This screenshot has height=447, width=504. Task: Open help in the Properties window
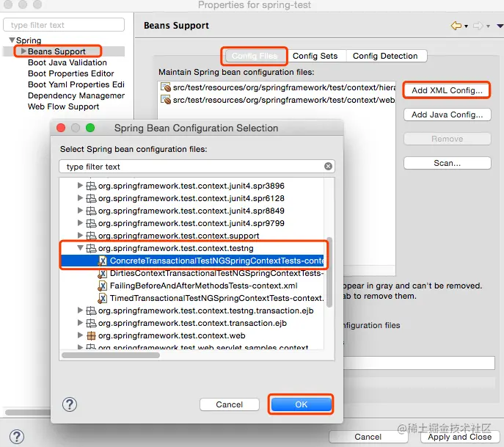[17, 437]
